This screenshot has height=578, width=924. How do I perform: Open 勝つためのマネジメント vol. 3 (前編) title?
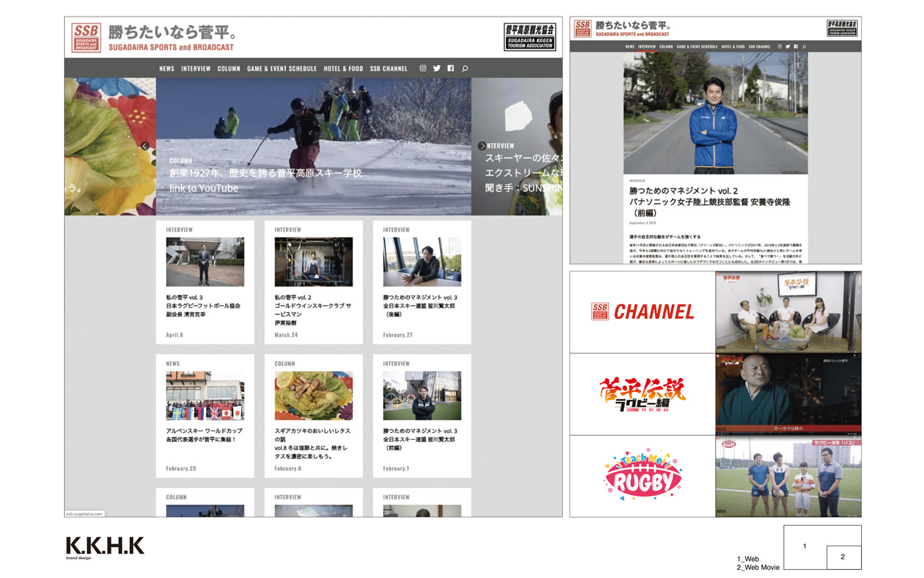420,439
